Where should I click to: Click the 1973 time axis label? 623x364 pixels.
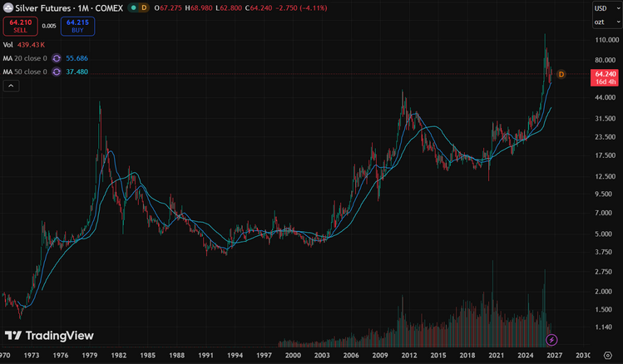pos(32,356)
